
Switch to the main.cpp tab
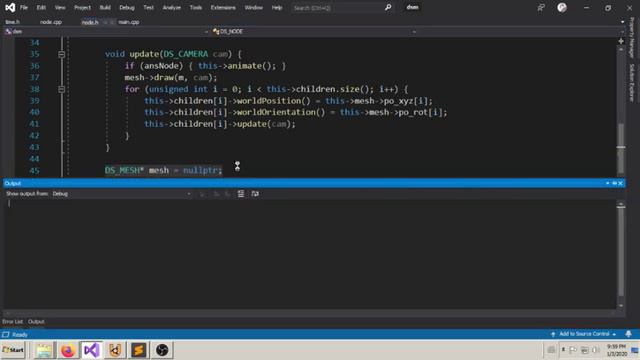point(129,22)
